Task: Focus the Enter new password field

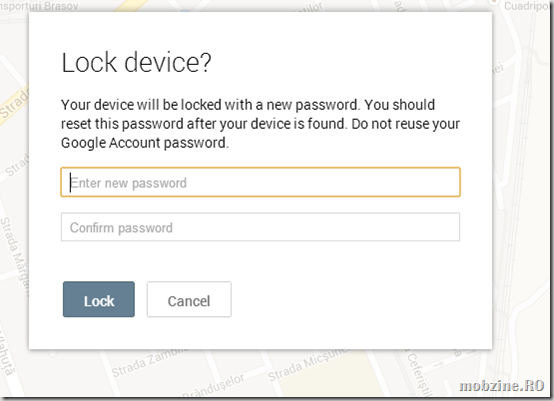Action: click(x=260, y=182)
